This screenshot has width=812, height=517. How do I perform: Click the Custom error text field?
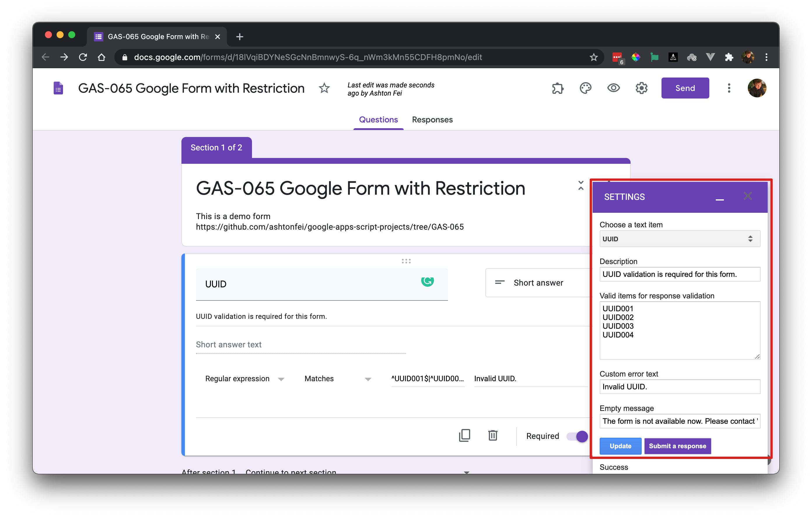(x=680, y=387)
